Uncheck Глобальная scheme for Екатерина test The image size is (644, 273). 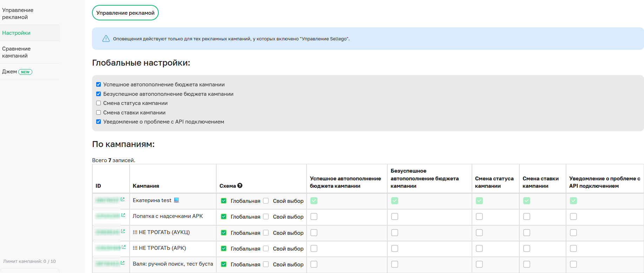224,201
